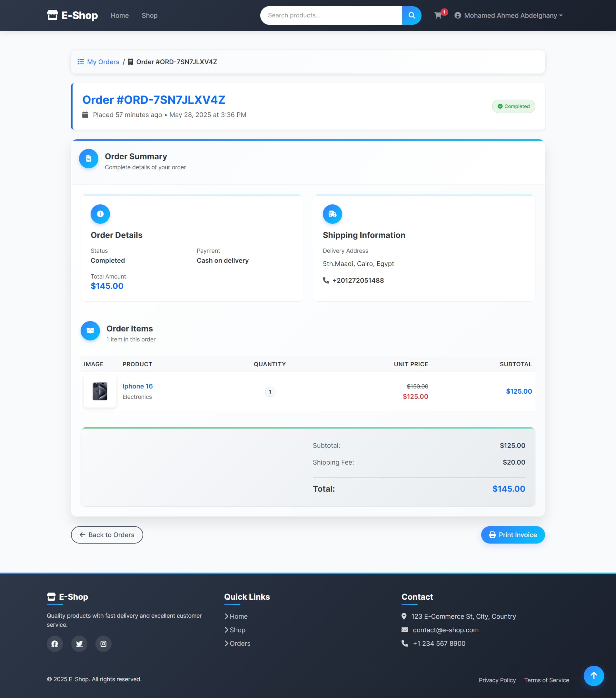
Task: Open the Iphone 16 product link
Action: pos(137,386)
